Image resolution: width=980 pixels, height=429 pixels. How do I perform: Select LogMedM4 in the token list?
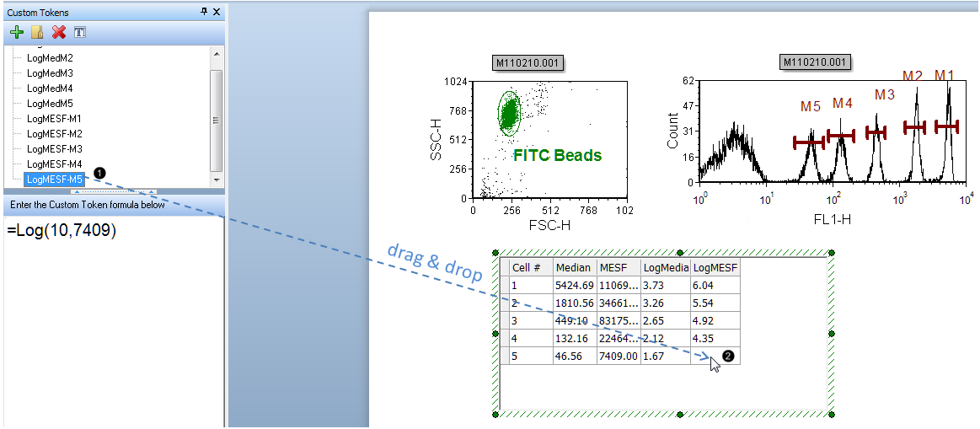pyautogui.click(x=50, y=88)
